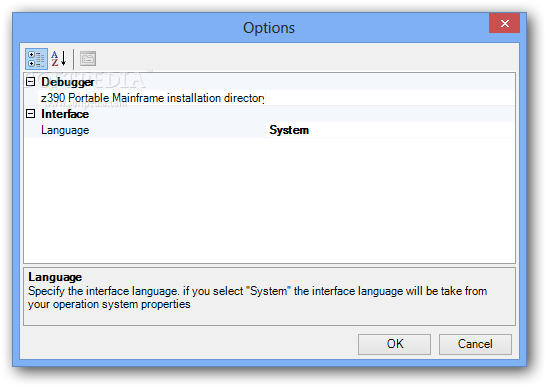The image size is (547, 387).
Task: Click the empty z390 installation directory value field
Action: (x=390, y=98)
